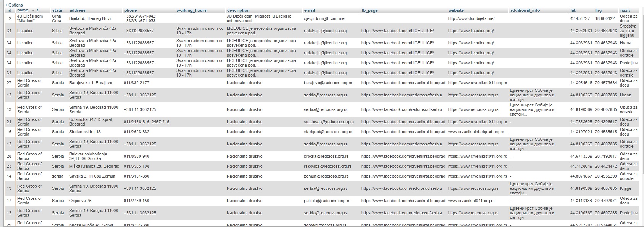Select naziv cell Sredstva za ličnu higijenu
The image size is (644, 227).
coord(628,31)
